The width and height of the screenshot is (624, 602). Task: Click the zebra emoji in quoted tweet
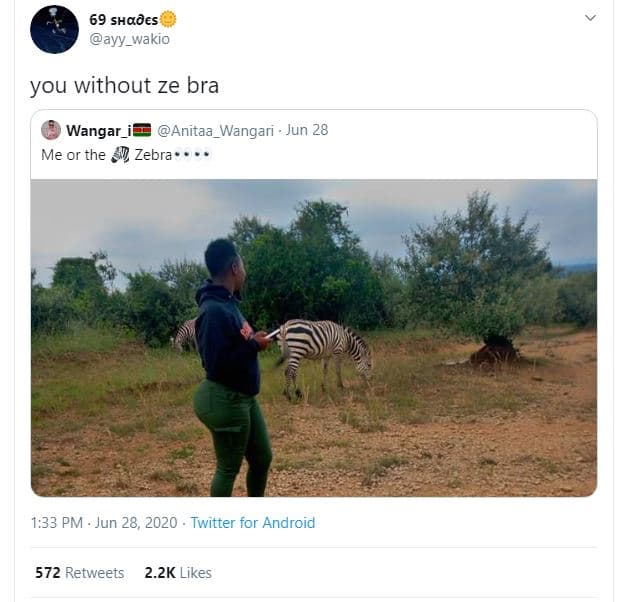[120, 155]
